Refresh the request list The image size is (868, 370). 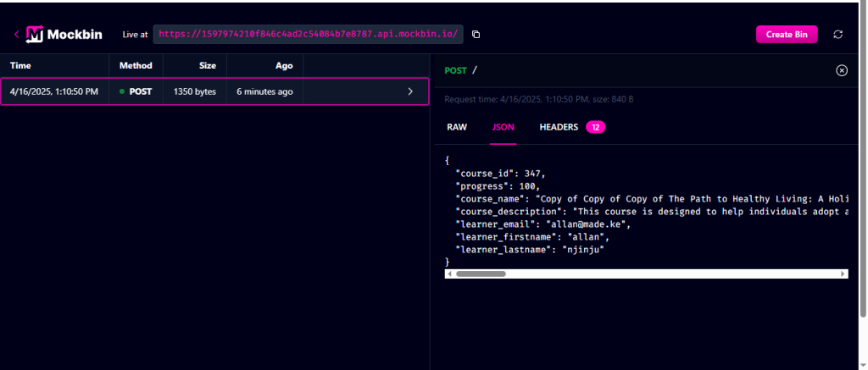(838, 34)
